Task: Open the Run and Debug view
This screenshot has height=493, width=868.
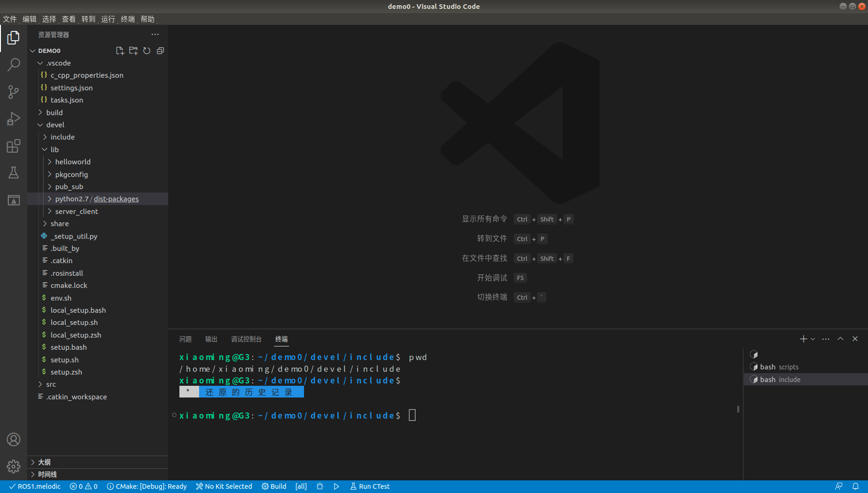Action: click(x=14, y=119)
